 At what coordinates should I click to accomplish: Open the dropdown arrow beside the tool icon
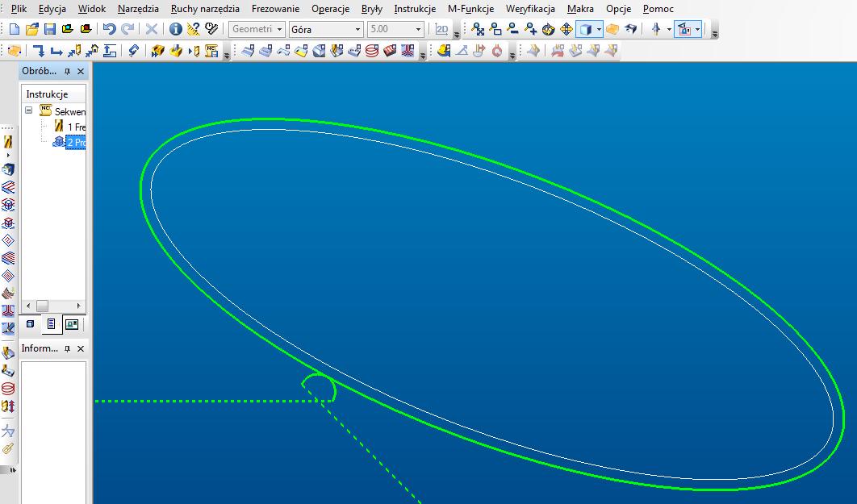(669, 30)
